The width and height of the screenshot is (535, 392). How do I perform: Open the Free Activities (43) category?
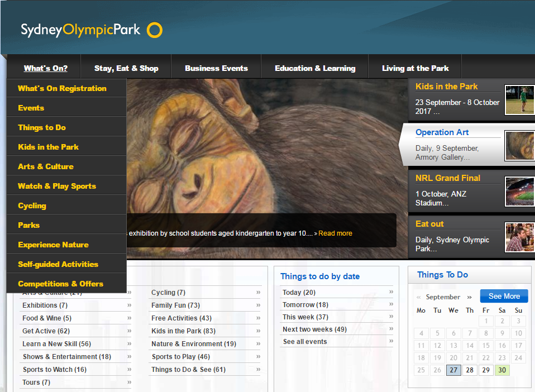181,318
